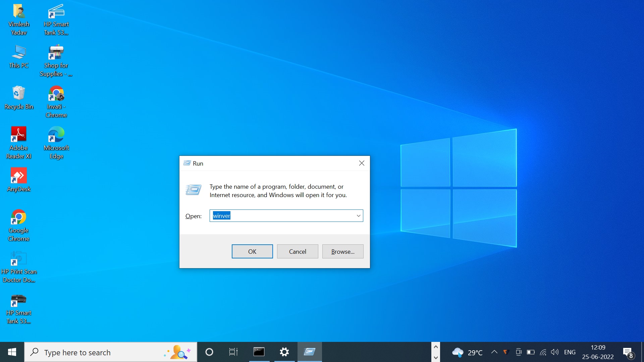
Task: Switch to Settings gear taskbar app
Action: [x=284, y=352]
